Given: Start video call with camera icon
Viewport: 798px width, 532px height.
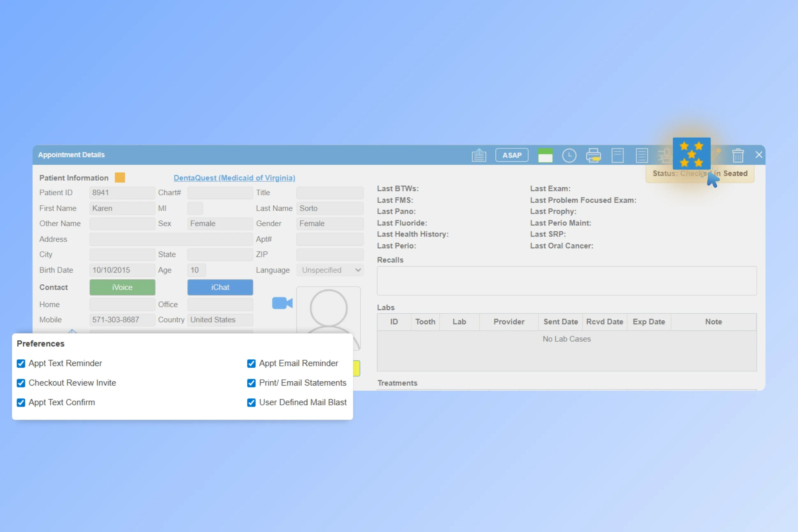Looking at the screenshot, I should (x=282, y=303).
